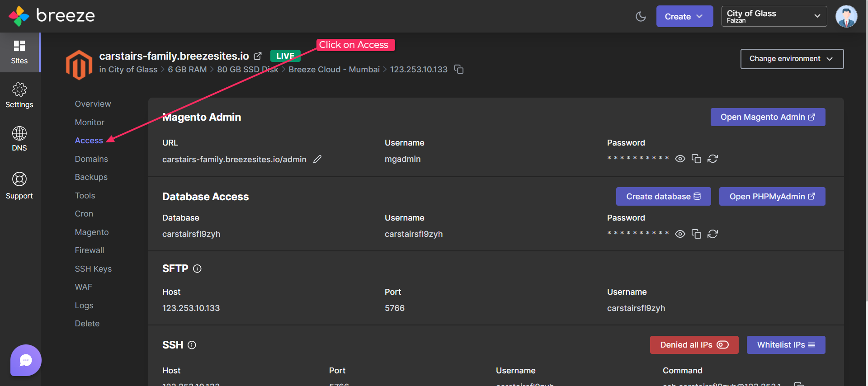
Task: Show SFTP info tooltip icon
Action: [197, 268]
